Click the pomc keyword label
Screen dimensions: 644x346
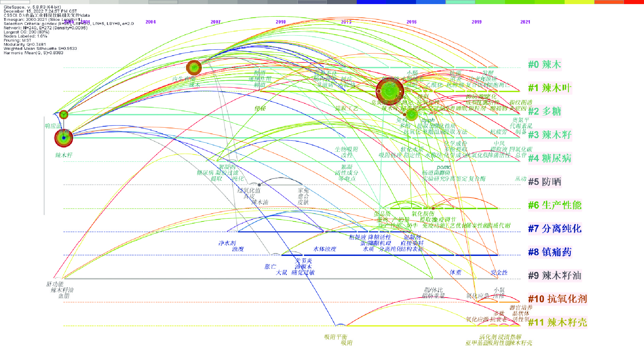pos(444,167)
